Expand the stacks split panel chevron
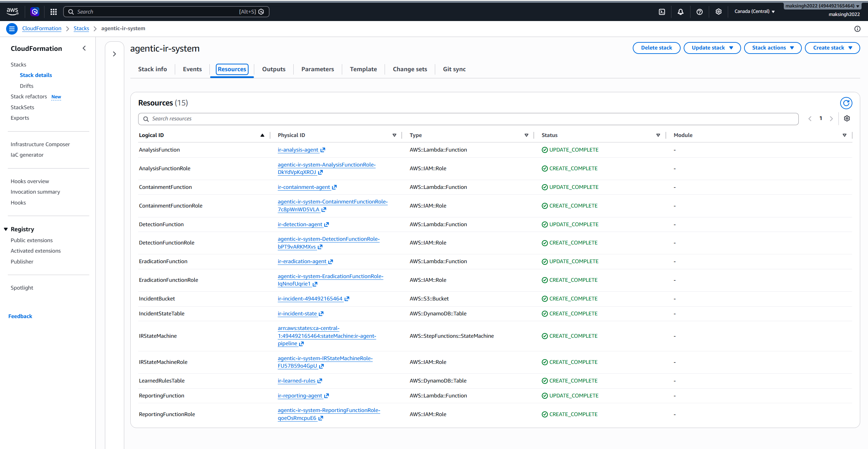The width and height of the screenshot is (868, 449). pos(114,54)
